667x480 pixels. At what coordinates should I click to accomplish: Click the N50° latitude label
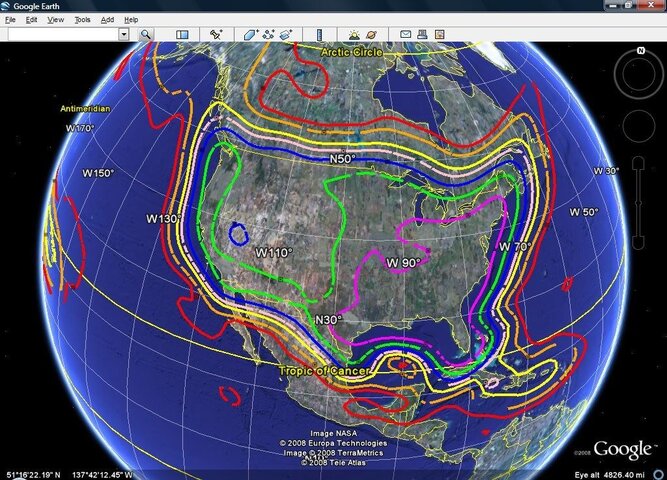pyautogui.click(x=342, y=159)
